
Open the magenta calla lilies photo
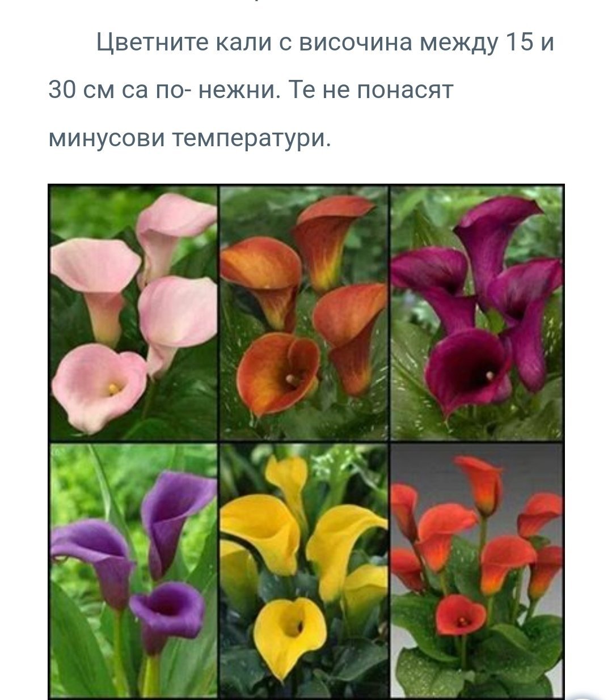click(476, 313)
